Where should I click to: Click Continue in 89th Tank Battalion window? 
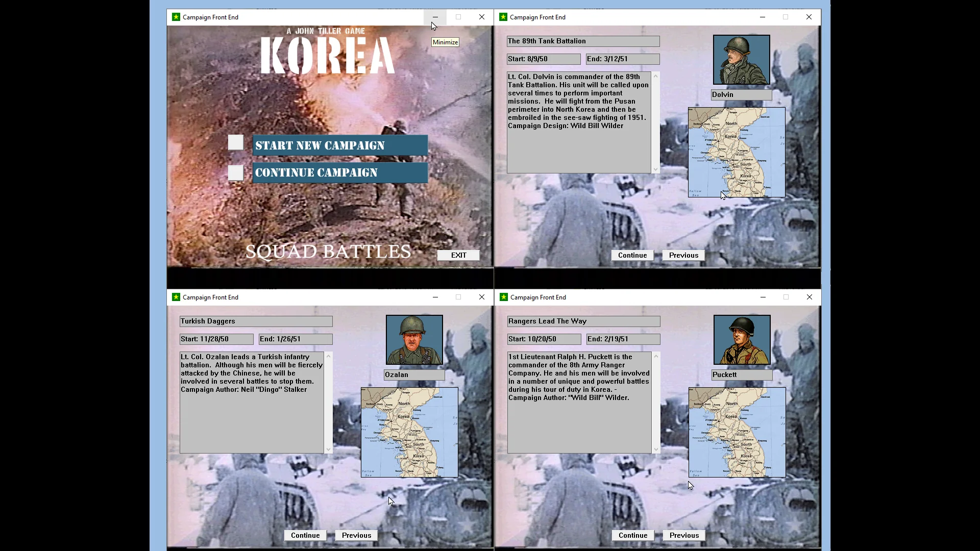pos(632,255)
